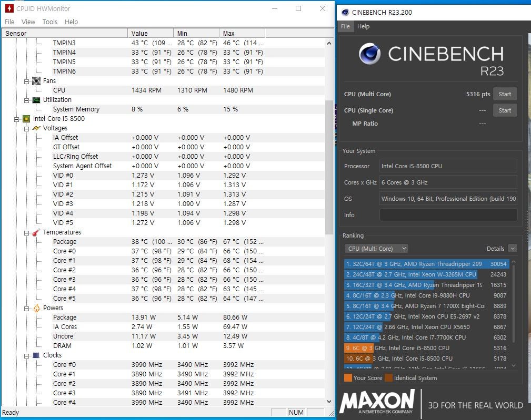Click the Sensor column header
Viewport: 531px width, 420px height.
tap(65, 33)
